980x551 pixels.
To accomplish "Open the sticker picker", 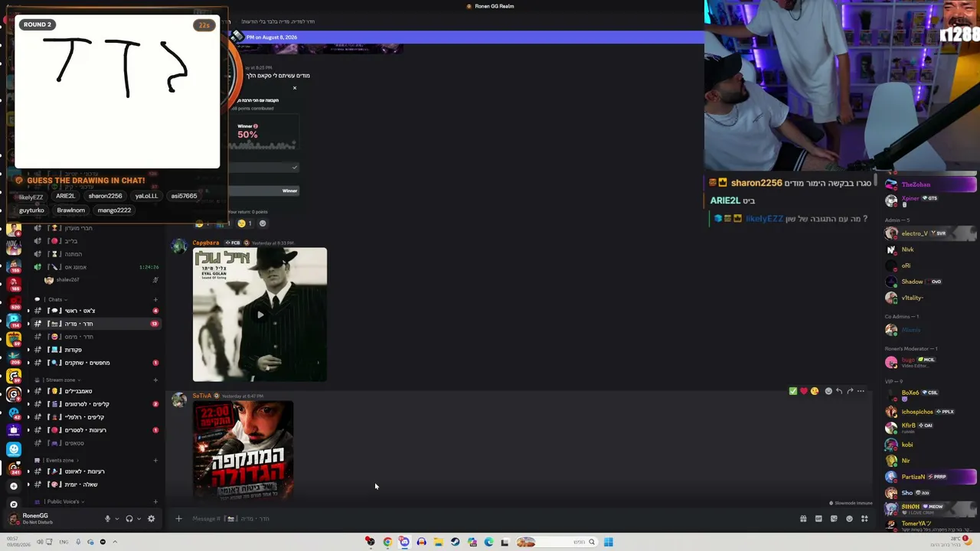I will [834, 519].
